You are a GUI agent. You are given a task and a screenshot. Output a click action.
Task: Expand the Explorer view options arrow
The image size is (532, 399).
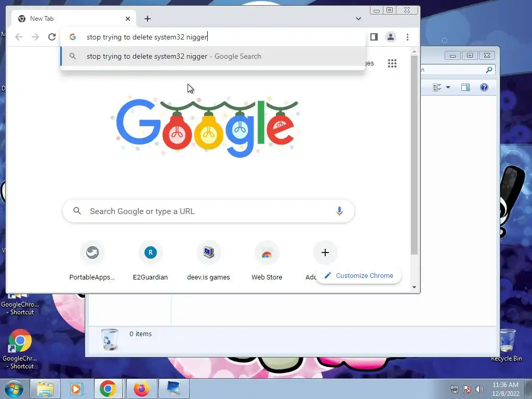pos(448,87)
